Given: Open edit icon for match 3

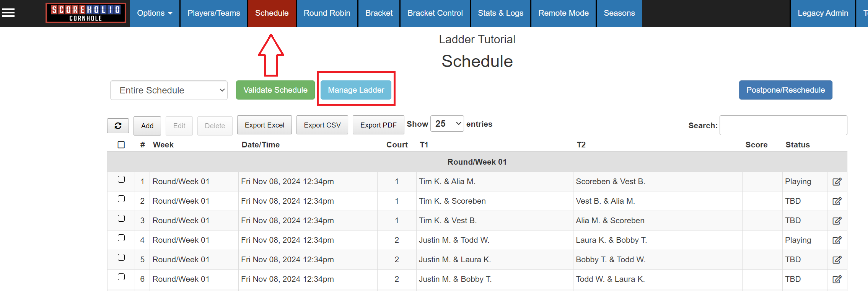Looking at the screenshot, I should 837,221.
